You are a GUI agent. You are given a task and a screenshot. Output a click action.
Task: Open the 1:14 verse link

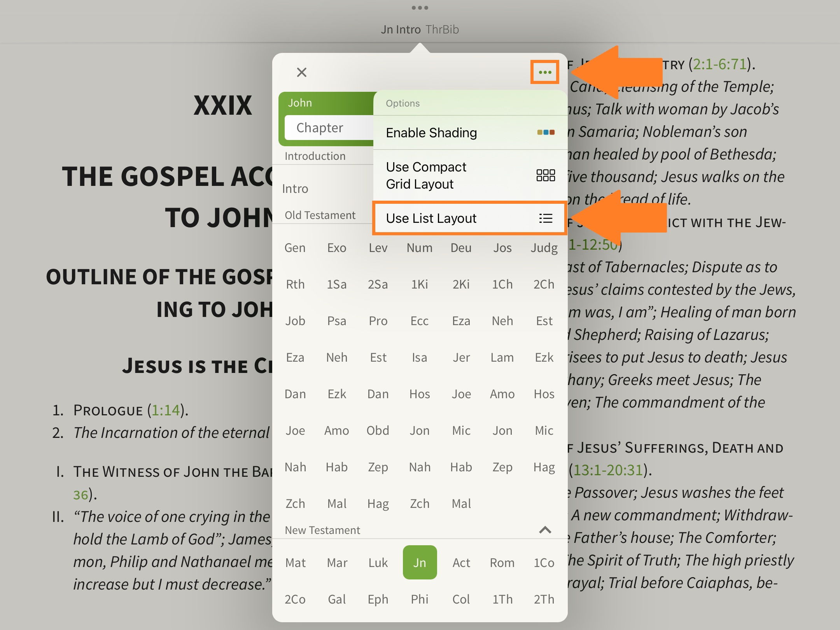[x=165, y=410]
